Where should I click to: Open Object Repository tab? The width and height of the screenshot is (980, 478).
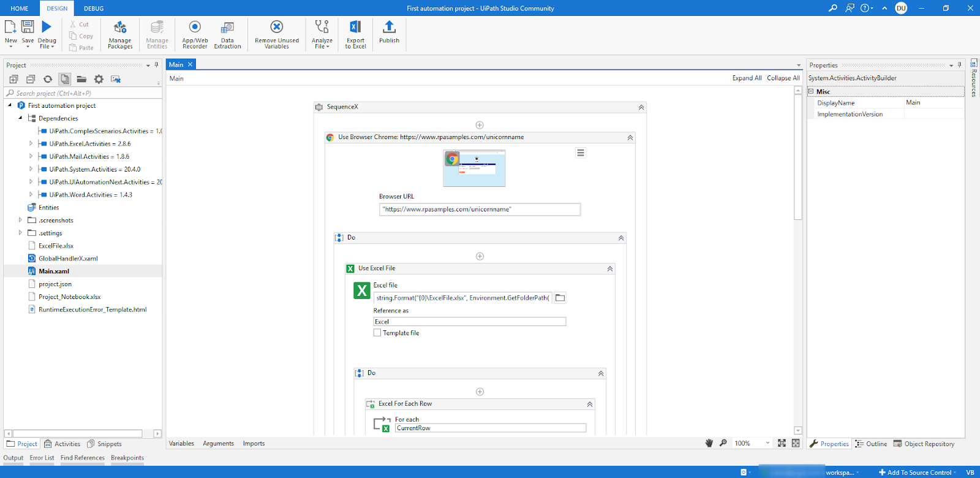pyautogui.click(x=924, y=444)
